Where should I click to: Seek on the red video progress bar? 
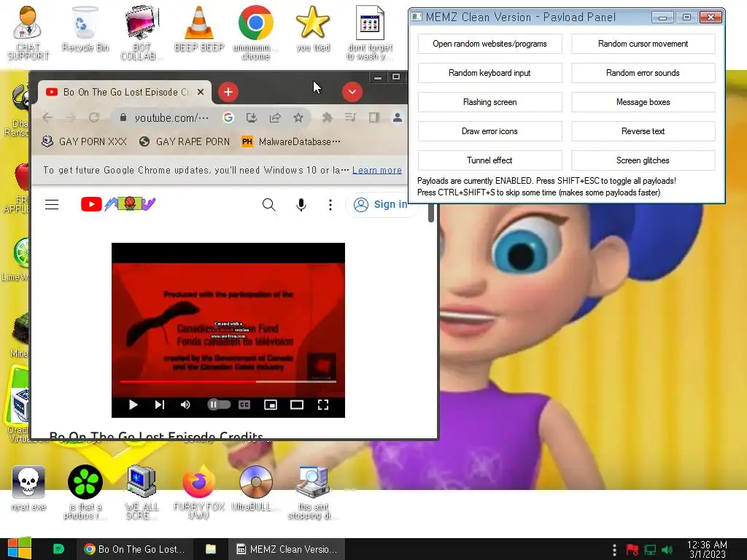(228, 381)
